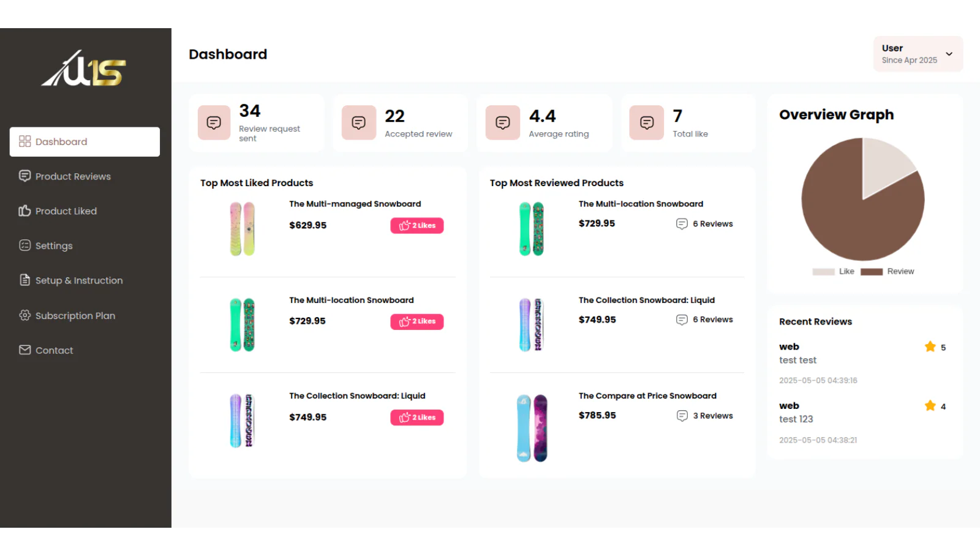Click the Product Liked thumbs-up icon

point(24,211)
